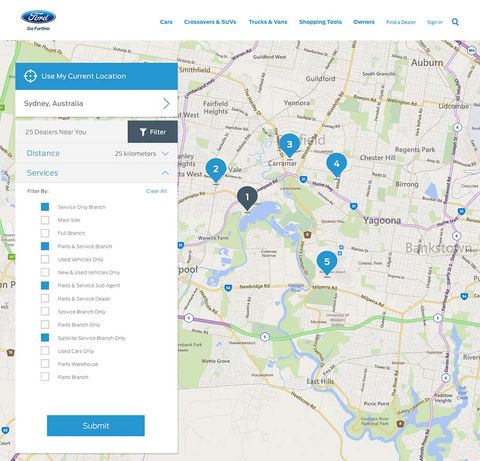Check the Main Site checkbox

point(45,220)
